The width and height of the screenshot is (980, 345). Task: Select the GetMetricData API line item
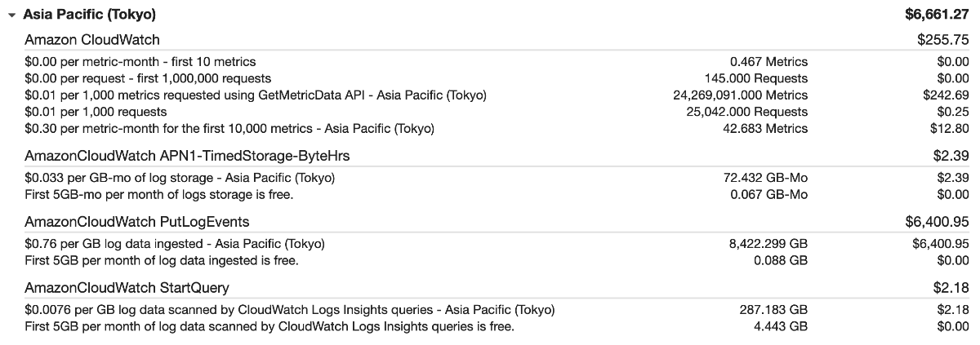[x=256, y=95]
